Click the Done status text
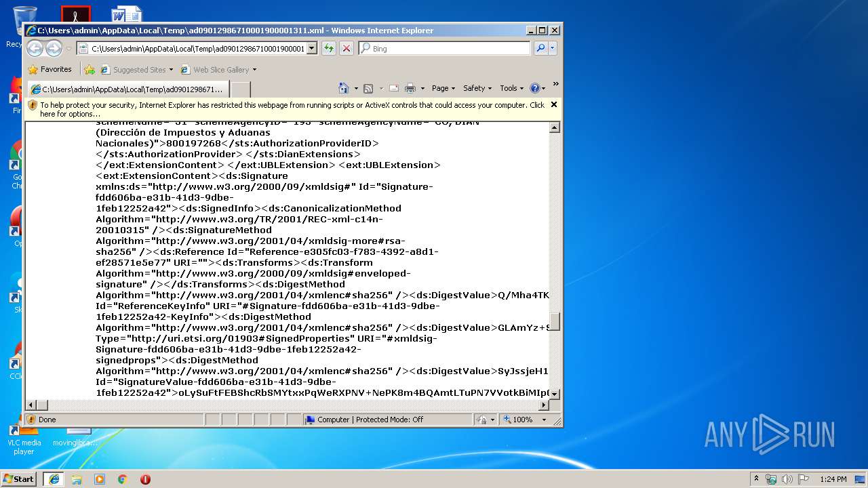The height and width of the screenshot is (488, 868). (x=47, y=420)
